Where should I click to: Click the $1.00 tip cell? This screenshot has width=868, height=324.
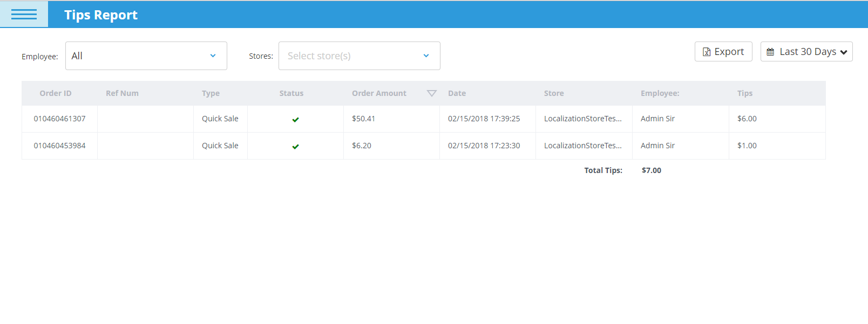(747, 146)
